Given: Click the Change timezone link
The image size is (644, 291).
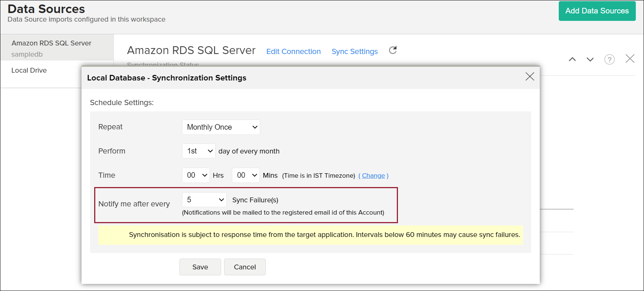Looking at the screenshot, I should [x=373, y=175].
